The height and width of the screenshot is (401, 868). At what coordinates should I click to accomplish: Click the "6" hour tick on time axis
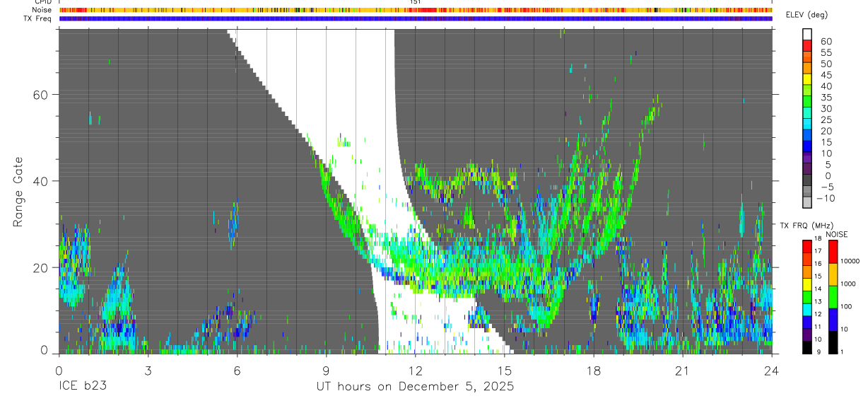point(237,370)
